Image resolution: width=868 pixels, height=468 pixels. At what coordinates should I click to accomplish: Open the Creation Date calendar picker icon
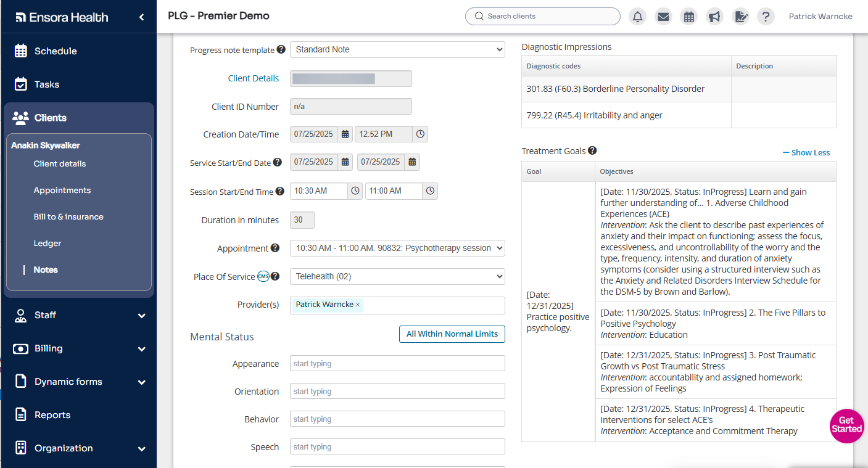tap(345, 134)
